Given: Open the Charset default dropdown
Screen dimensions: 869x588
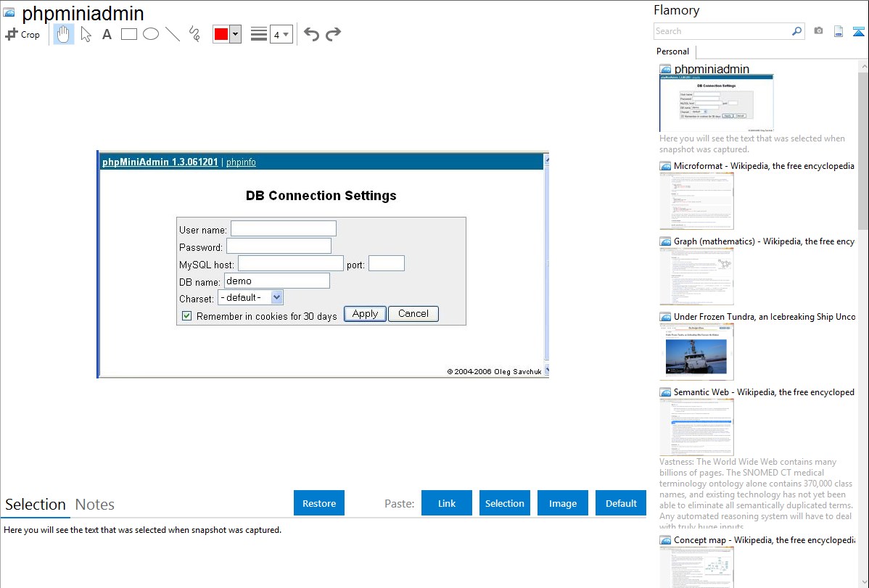Looking at the screenshot, I should click(x=250, y=297).
